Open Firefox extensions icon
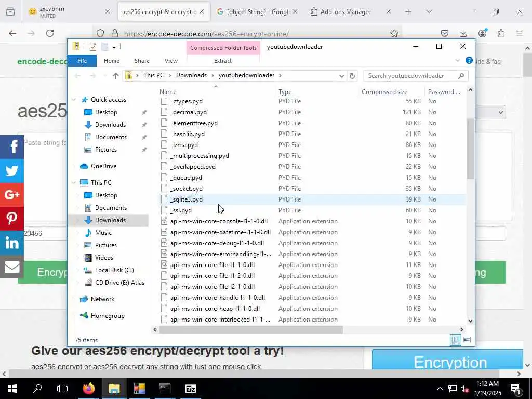The image size is (532, 399). (x=501, y=33)
